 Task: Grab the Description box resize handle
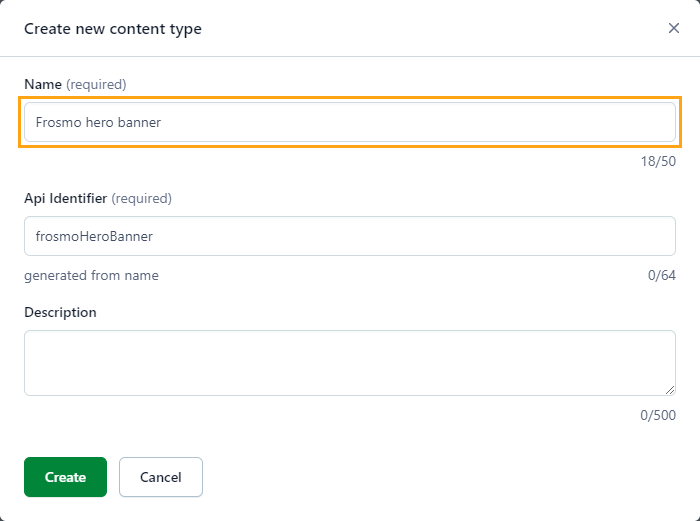pos(670,389)
